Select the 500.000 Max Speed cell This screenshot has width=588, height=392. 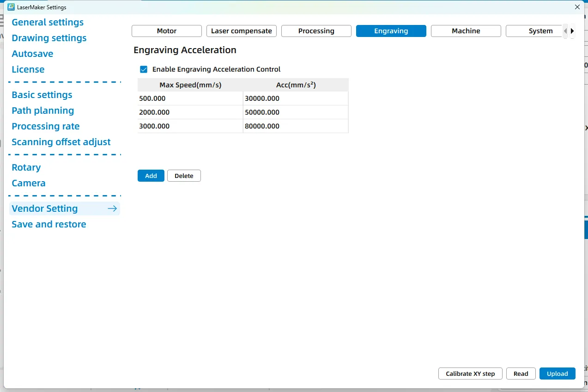pos(190,98)
